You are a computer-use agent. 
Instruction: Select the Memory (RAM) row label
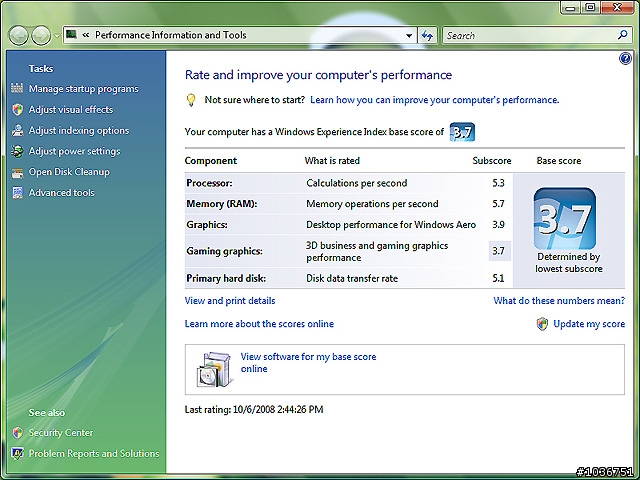(x=222, y=204)
